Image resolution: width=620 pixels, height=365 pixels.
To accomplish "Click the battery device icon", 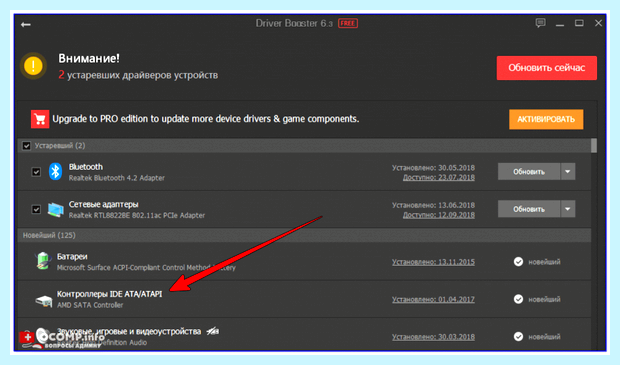I will [x=43, y=261].
